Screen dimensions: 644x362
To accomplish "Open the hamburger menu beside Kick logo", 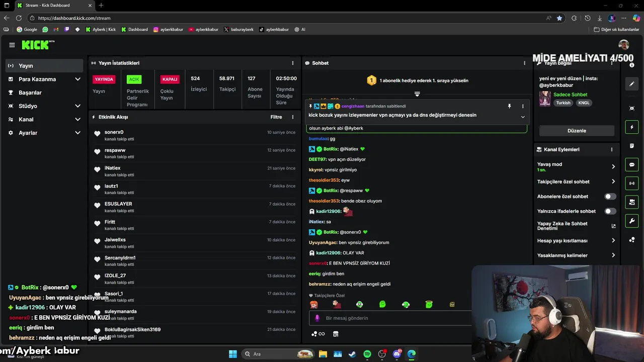I will pos(12,45).
